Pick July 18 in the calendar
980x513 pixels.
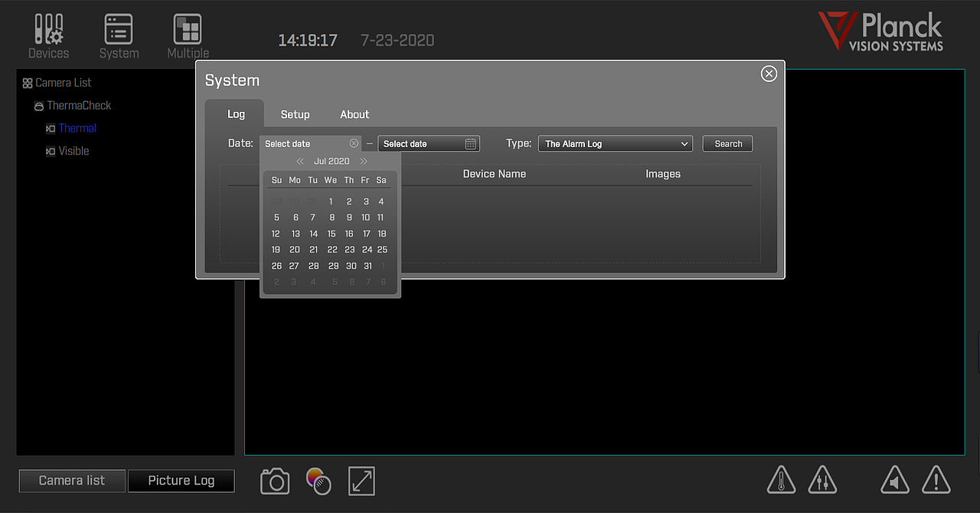(382, 234)
